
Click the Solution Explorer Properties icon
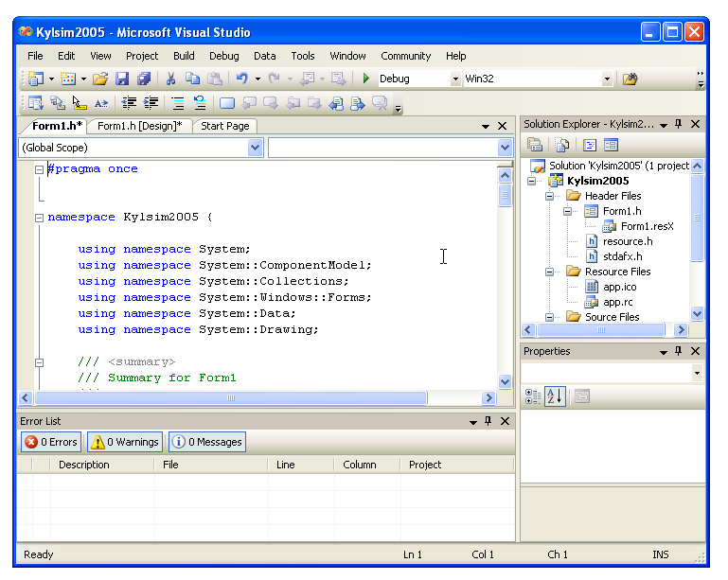click(x=535, y=145)
